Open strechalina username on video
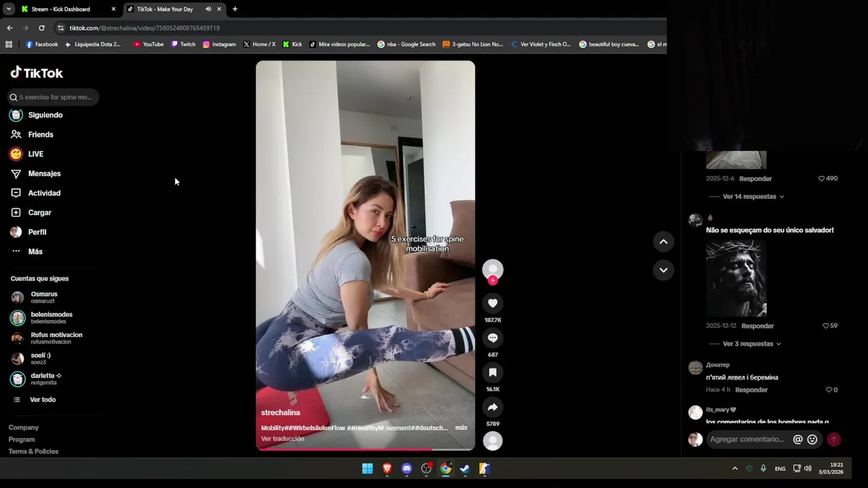 pos(280,412)
